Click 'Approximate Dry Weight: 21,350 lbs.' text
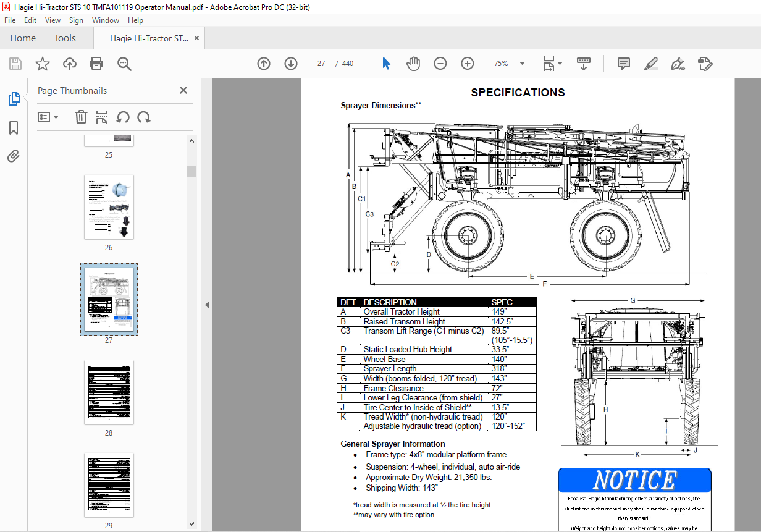 [429, 477]
